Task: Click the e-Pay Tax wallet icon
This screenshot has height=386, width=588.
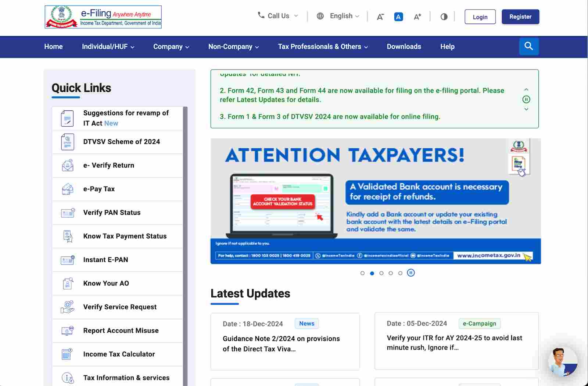Action: coord(68,189)
